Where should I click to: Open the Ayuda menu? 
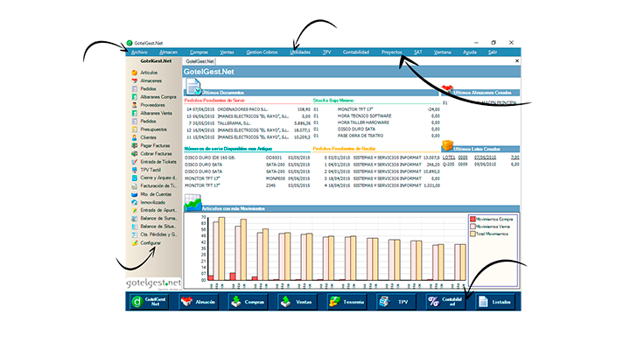click(470, 52)
